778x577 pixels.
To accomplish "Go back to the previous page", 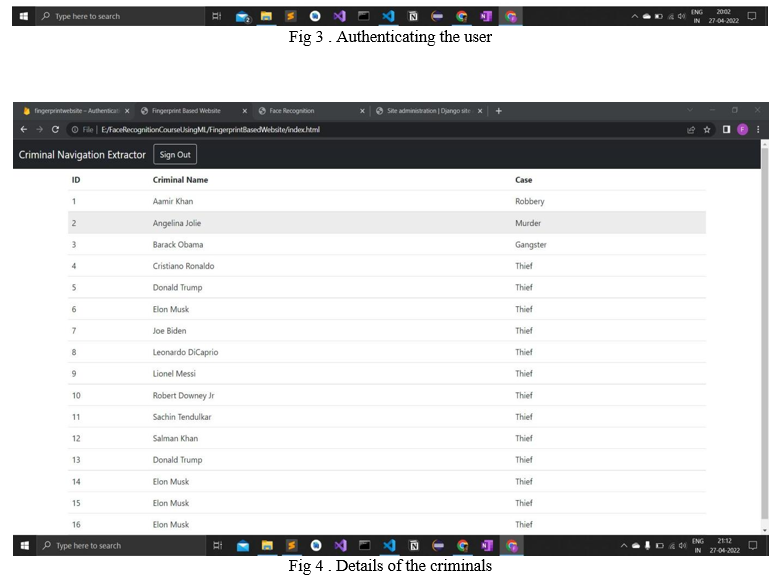I will pyautogui.click(x=23, y=129).
